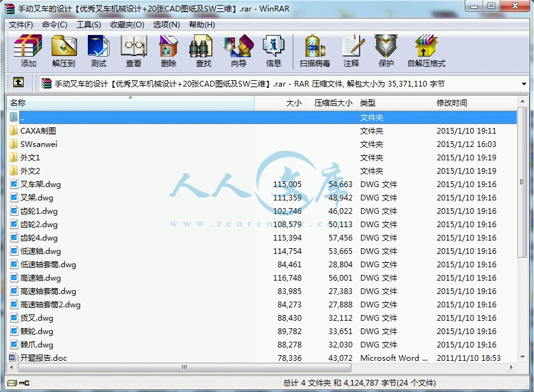Click the 齿轮1.dwg file icon
The width and height of the screenshot is (534, 392).
tap(14, 211)
